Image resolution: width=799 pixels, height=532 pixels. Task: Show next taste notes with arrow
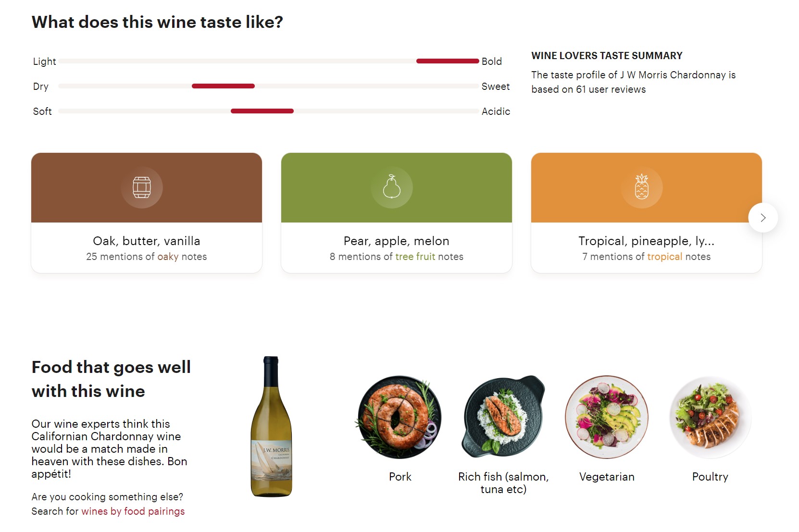click(x=763, y=218)
